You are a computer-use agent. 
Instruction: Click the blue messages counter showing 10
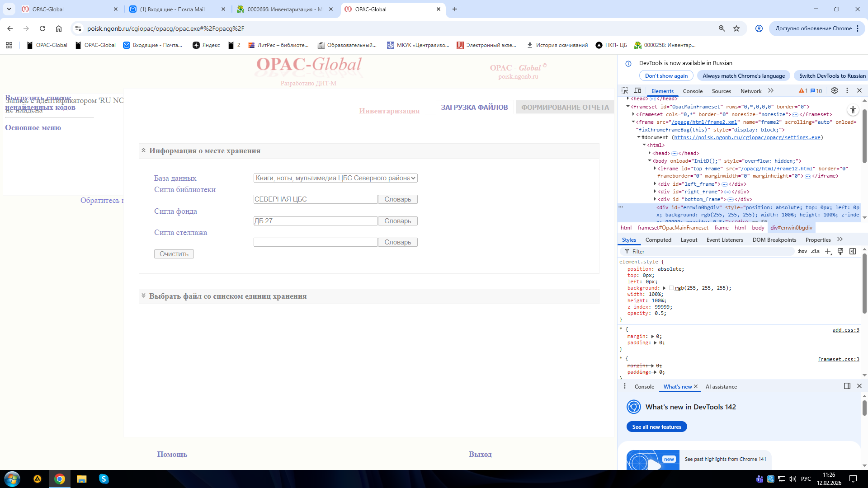(x=816, y=91)
